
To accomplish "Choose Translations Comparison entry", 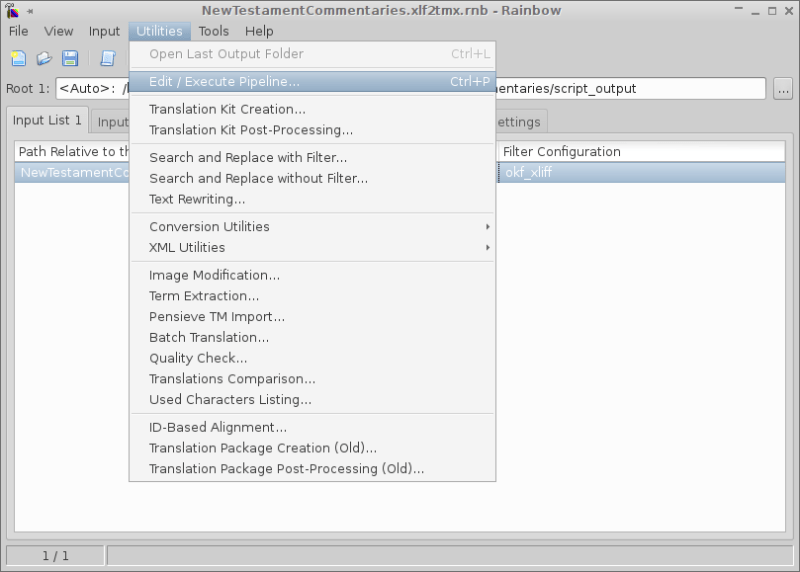I will (312, 379).
